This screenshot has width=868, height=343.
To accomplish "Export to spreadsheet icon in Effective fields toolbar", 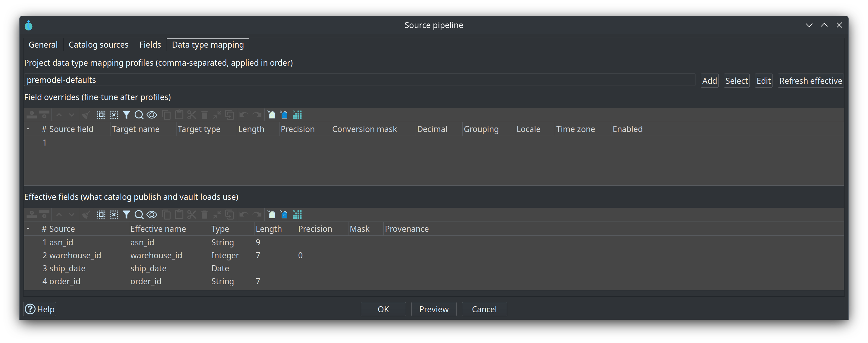I will coord(271,215).
